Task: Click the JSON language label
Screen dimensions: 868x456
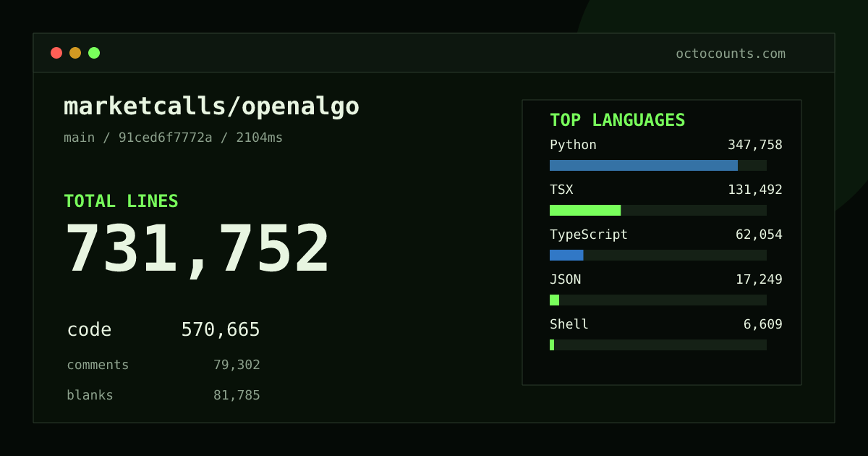Action: point(565,279)
